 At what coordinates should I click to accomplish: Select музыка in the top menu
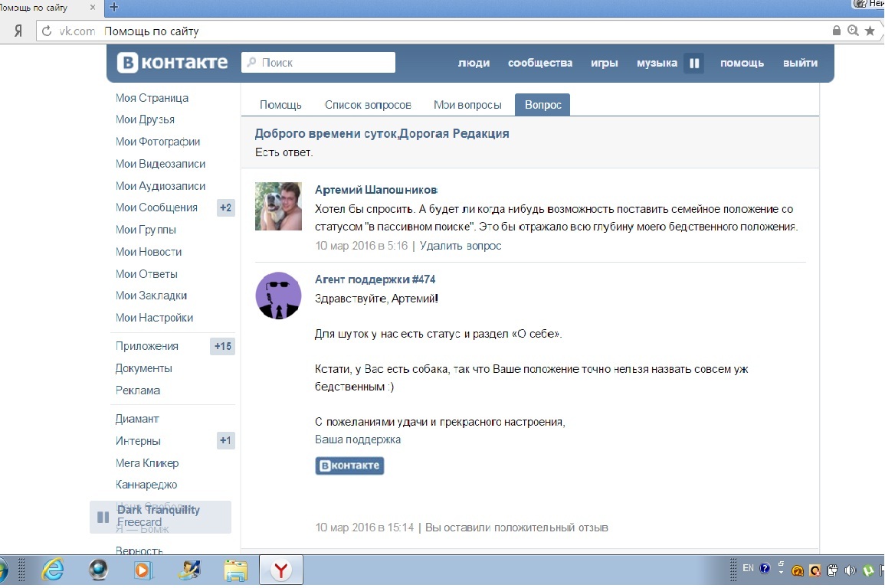[x=657, y=63]
